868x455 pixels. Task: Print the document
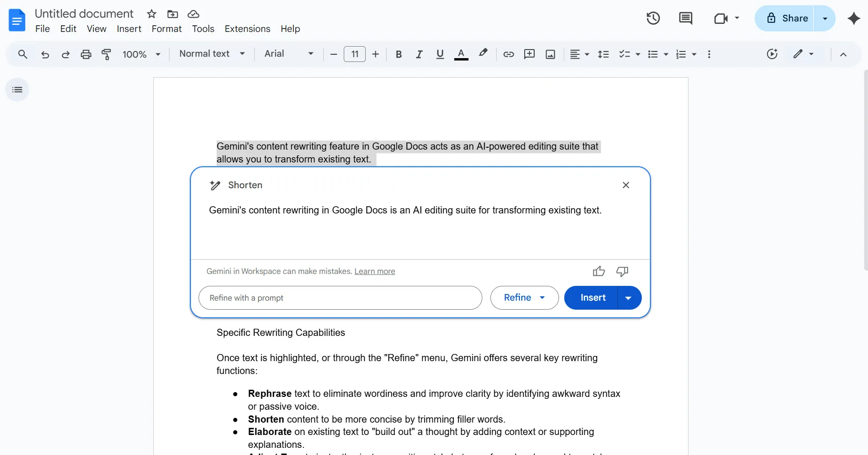tap(86, 54)
